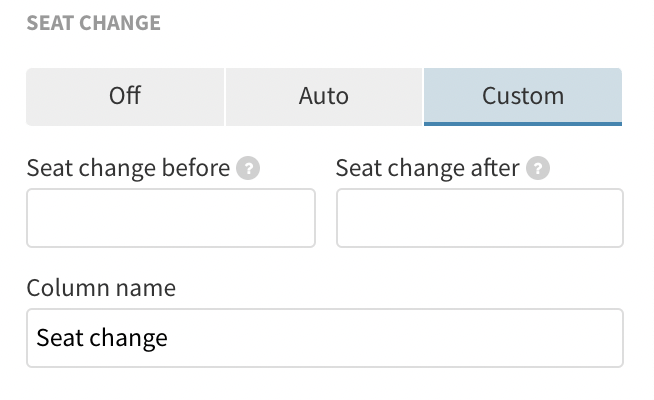The image size is (654, 400).
Task: Select the empty box under Seat change after
Action: [480, 218]
